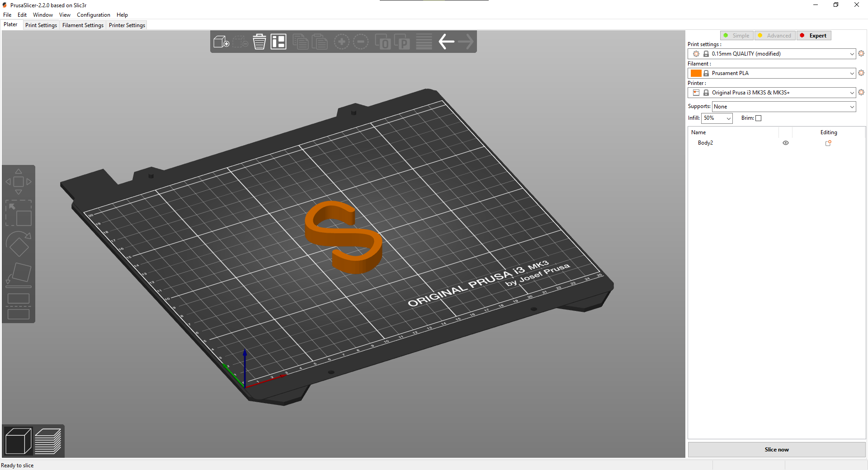Select the Rotate tool
This screenshot has width=868, height=470.
19,244
